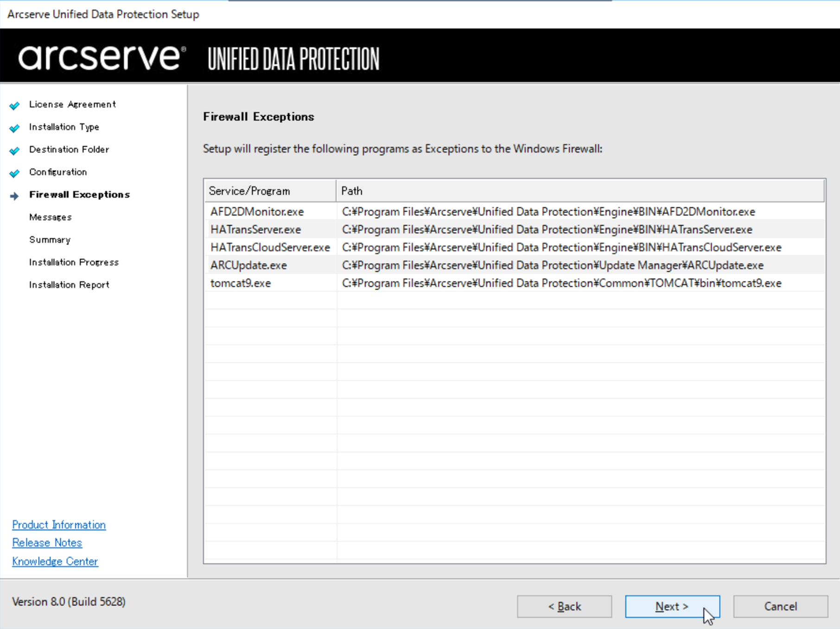The width and height of the screenshot is (840, 629).
Task: Click the Next button
Action: pos(672,606)
